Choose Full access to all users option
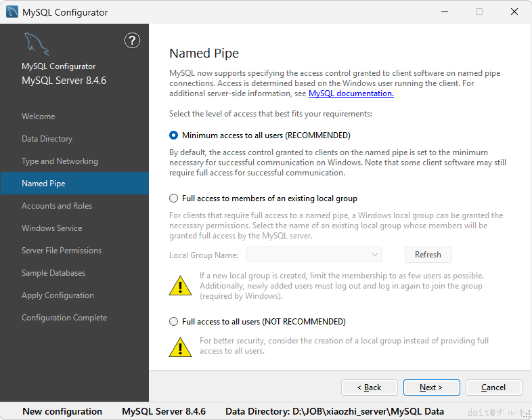 point(257,322)
